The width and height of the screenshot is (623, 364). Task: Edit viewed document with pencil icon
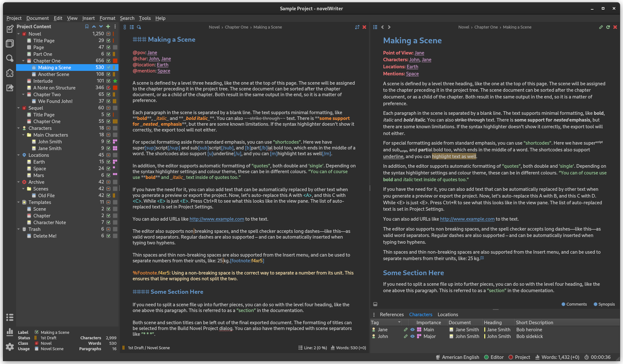[601, 27]
